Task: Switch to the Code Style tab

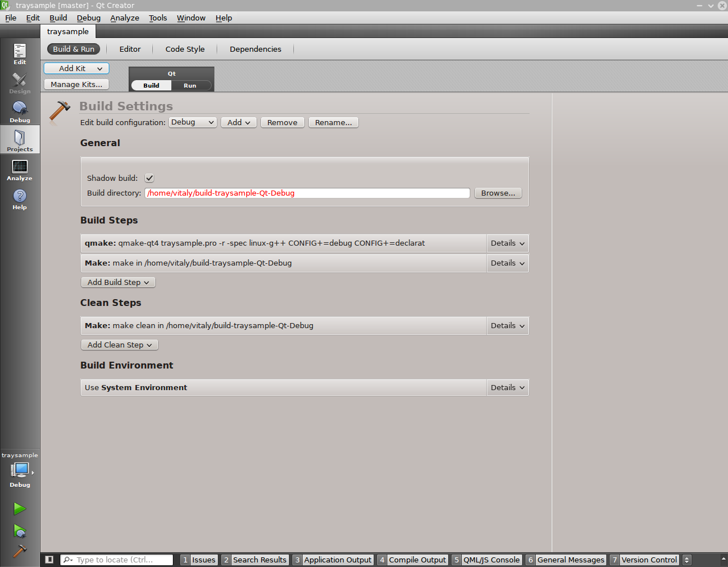Action: [x=185, y=49]
